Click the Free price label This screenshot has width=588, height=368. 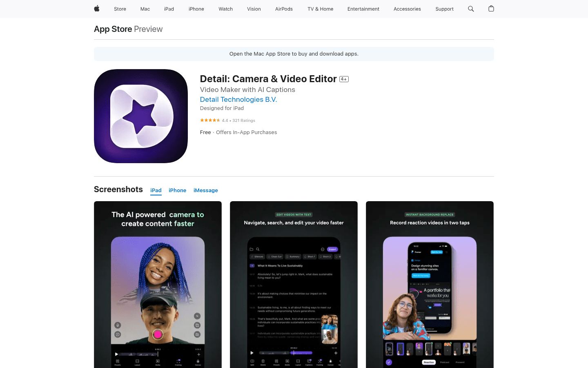[x=205, y=132]
